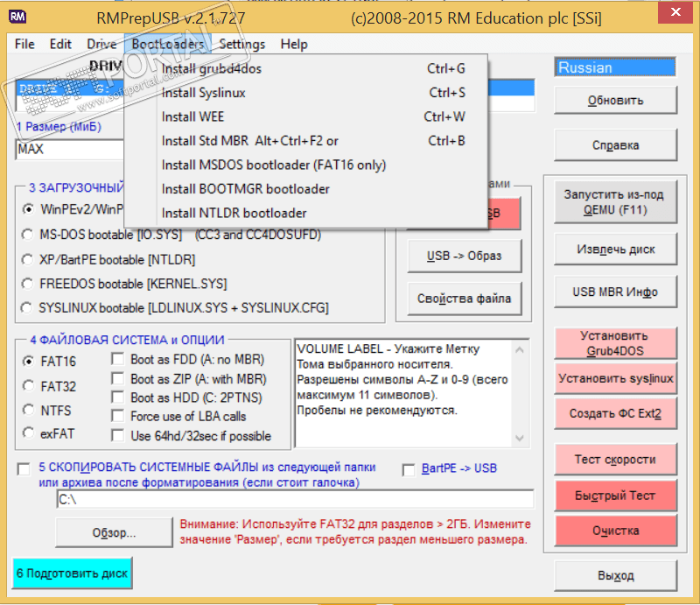Choose Install WEE menu entry
Image resolution: width=700 pixels, height=605 pixels.
point(305,117)
